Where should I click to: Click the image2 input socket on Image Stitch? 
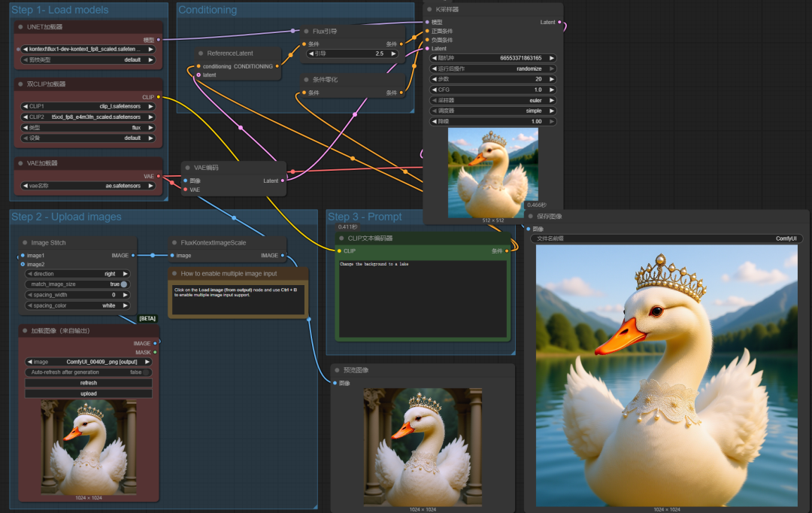pyautogui.click(x=23, y=264)
